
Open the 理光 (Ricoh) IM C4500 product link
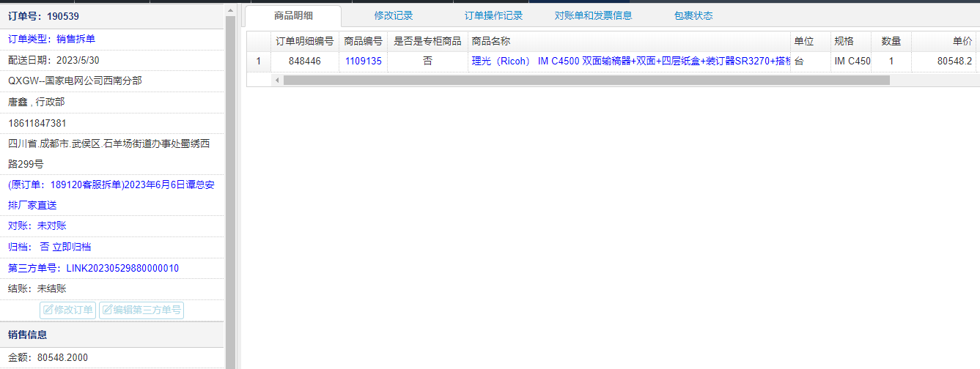coord(630,61)
